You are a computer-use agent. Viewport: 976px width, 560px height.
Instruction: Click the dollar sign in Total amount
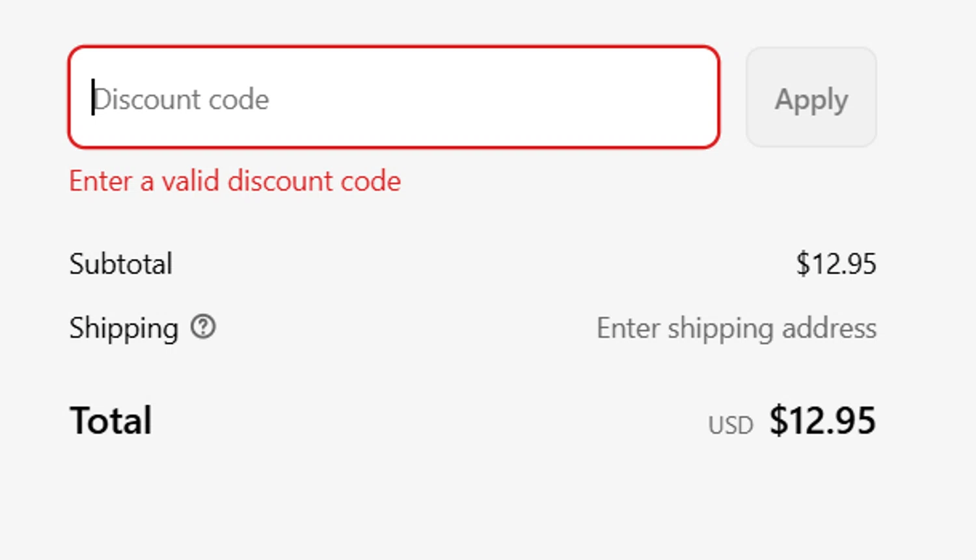(778, 421)
